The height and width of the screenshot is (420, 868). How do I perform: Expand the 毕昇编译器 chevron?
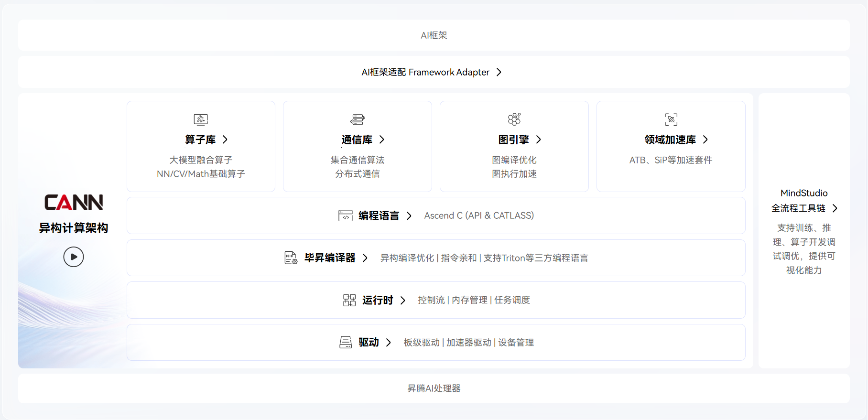365,258
